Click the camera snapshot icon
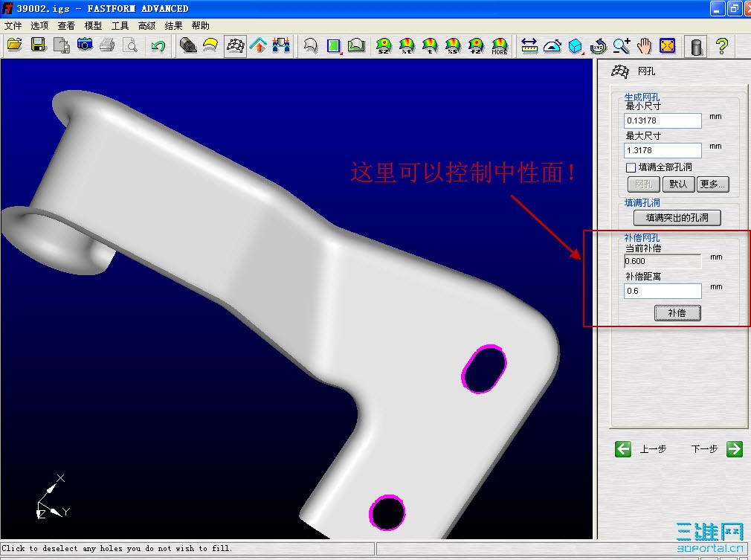Screen dimensions: 751x560 85,45
